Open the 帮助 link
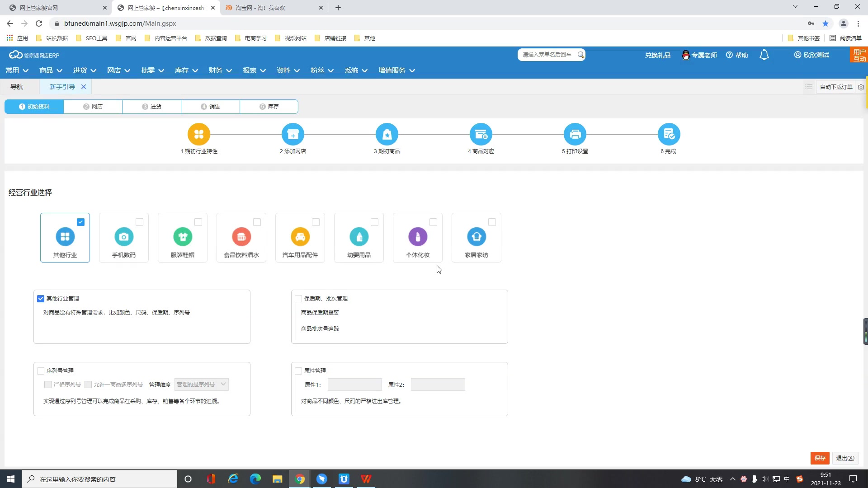Image resolution: width=868 pixels, height=488 pixels. click(737, 55)
